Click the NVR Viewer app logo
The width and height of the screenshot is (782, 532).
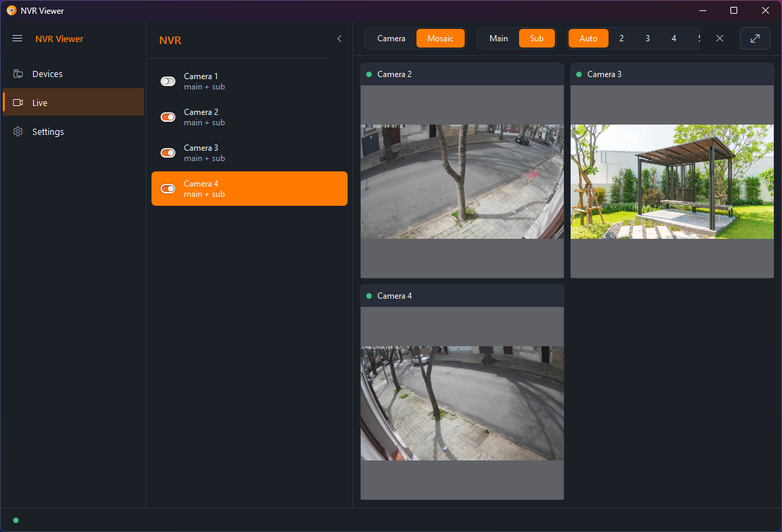[x=11, y=10]
